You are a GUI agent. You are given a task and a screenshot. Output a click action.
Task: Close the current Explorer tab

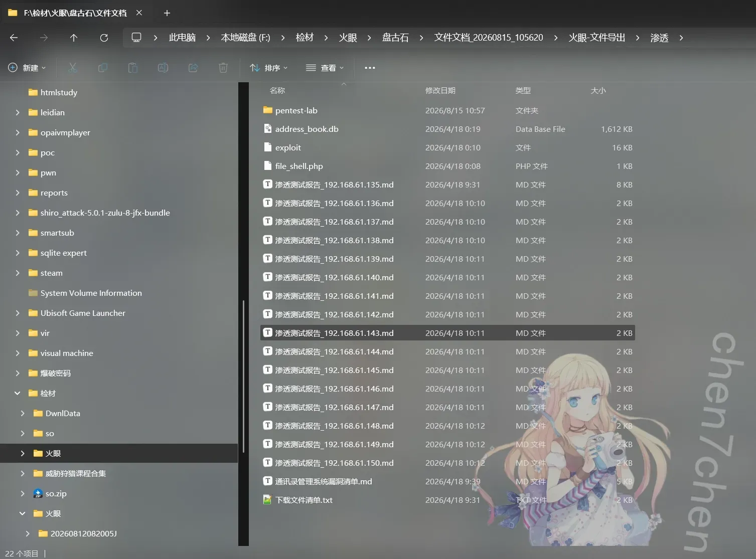(139, 13)
